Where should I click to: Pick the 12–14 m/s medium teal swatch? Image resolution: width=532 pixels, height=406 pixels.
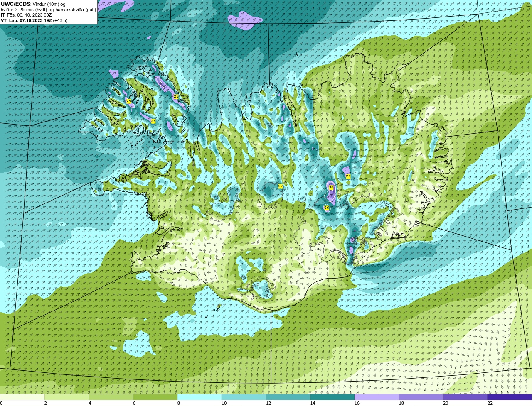[288, 397]
